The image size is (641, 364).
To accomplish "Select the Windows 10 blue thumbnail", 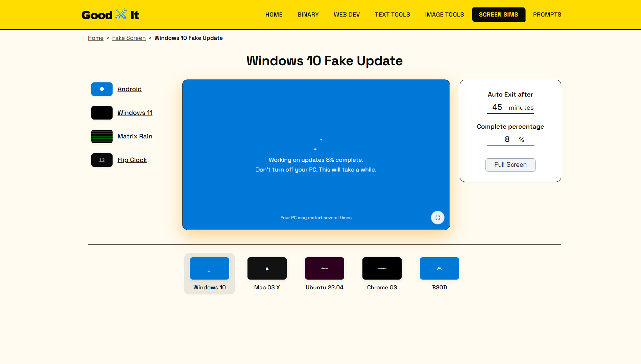I will pyautogui.click(x=210, y=268).
